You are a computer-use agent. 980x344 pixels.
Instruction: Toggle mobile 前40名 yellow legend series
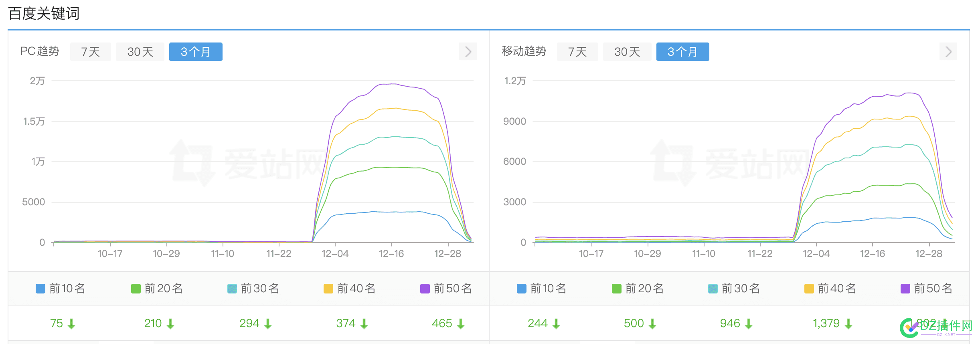830,289
